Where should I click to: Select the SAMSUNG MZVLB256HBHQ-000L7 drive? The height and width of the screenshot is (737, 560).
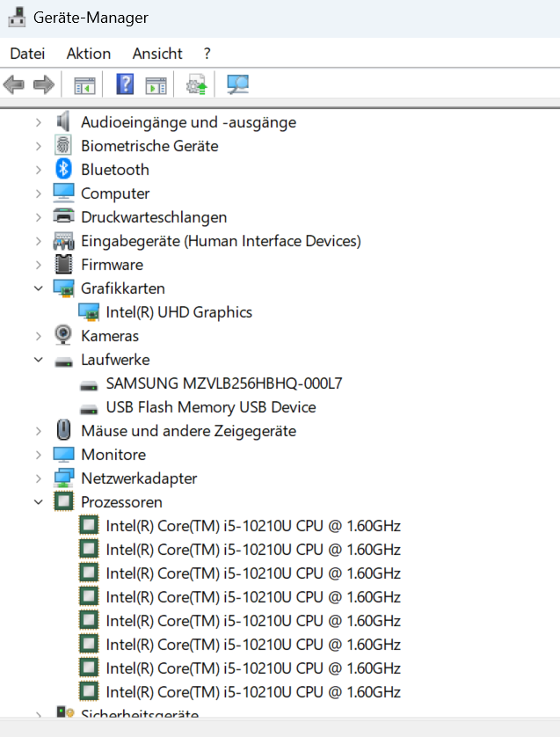[x=223, y=383]
